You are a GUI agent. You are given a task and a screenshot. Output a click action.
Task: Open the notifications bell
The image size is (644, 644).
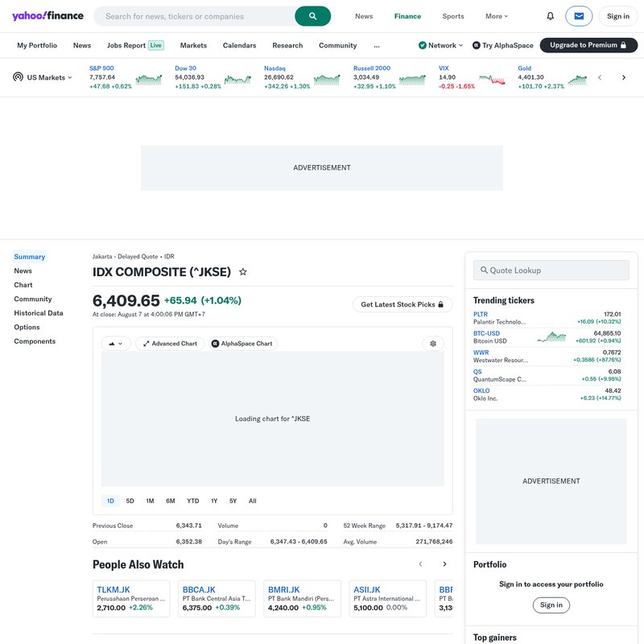pos(550,16)
